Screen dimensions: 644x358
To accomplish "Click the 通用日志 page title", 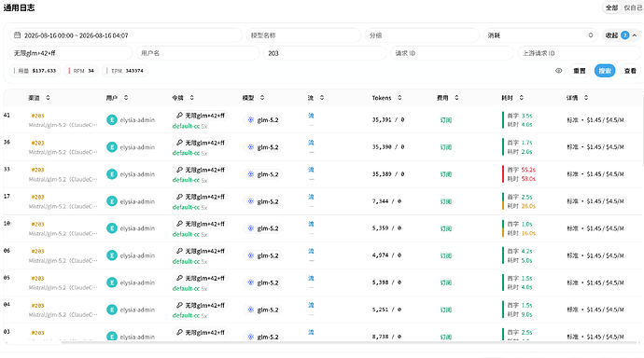I will coord(19,7).
